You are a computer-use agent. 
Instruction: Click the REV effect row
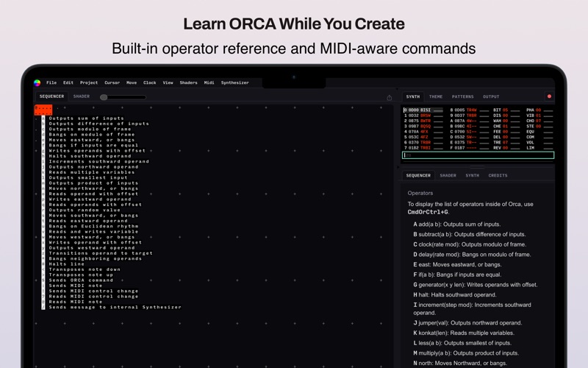506,148
